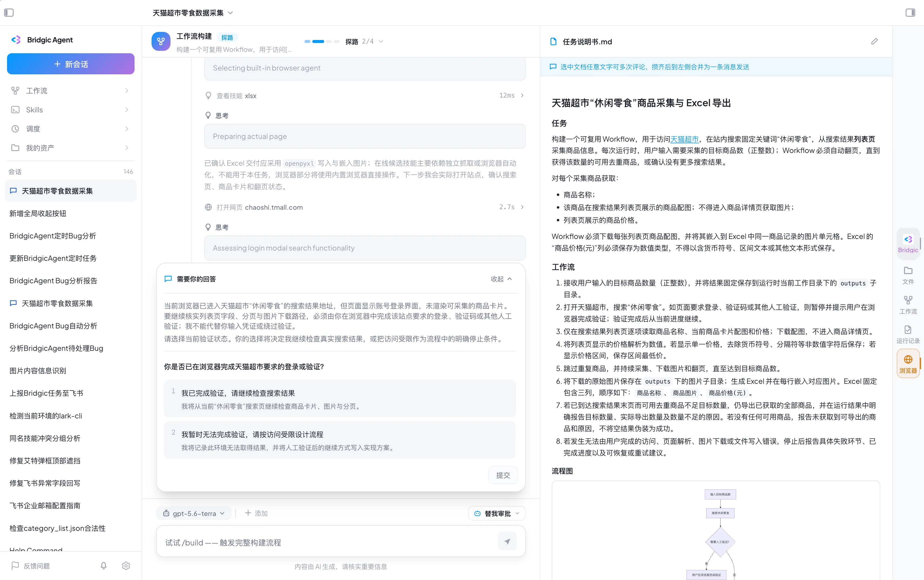Open the 我的资产 sidebar item
Viewport: 924px width, 580px height.
click(71, 148)
